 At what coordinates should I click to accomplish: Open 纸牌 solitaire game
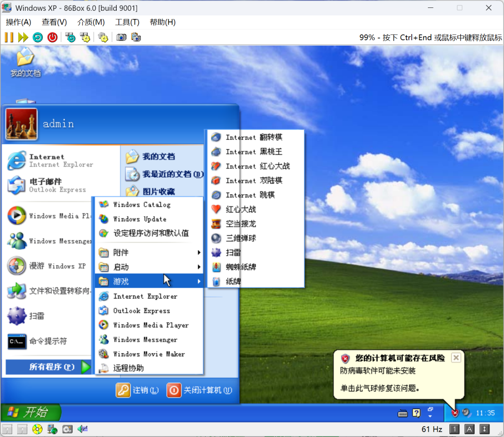pyautogui.click(x=256, y=282)
